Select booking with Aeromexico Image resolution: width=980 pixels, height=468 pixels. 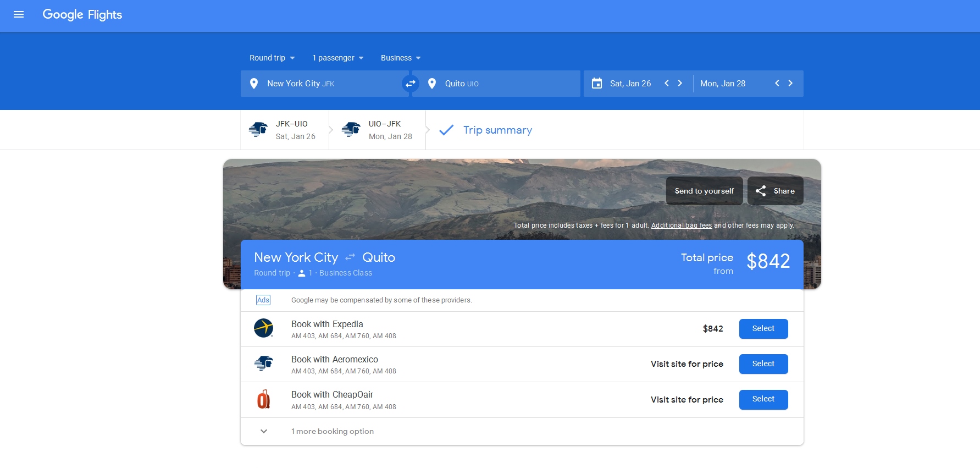click(763, 364)
